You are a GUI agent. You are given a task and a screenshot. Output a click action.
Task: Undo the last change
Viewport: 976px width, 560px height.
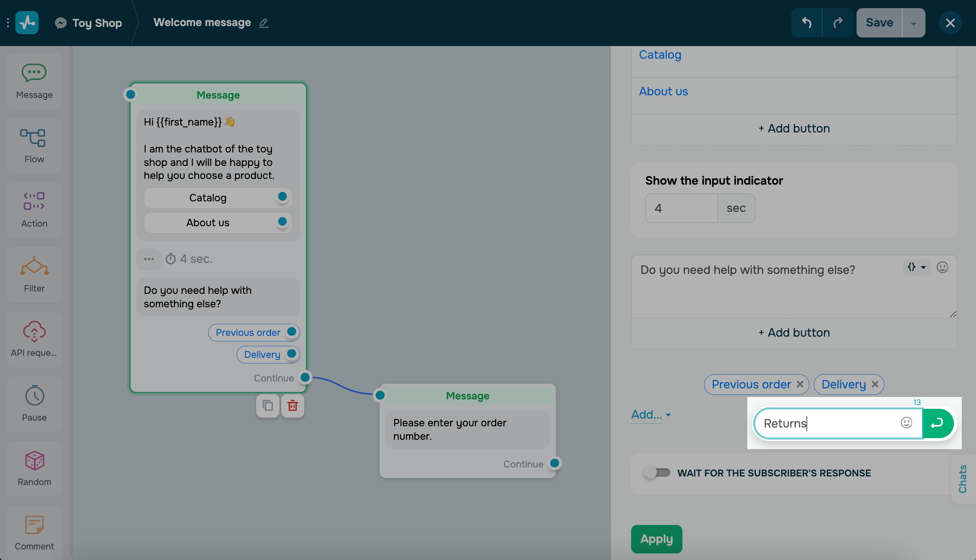807,23
